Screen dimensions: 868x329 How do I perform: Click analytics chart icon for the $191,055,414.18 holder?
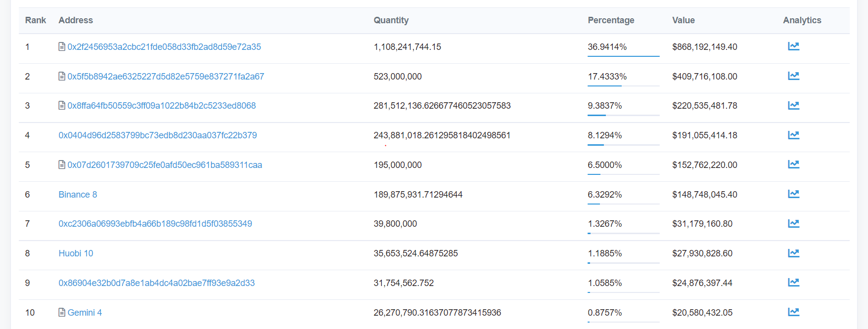(x=793, y=135)
